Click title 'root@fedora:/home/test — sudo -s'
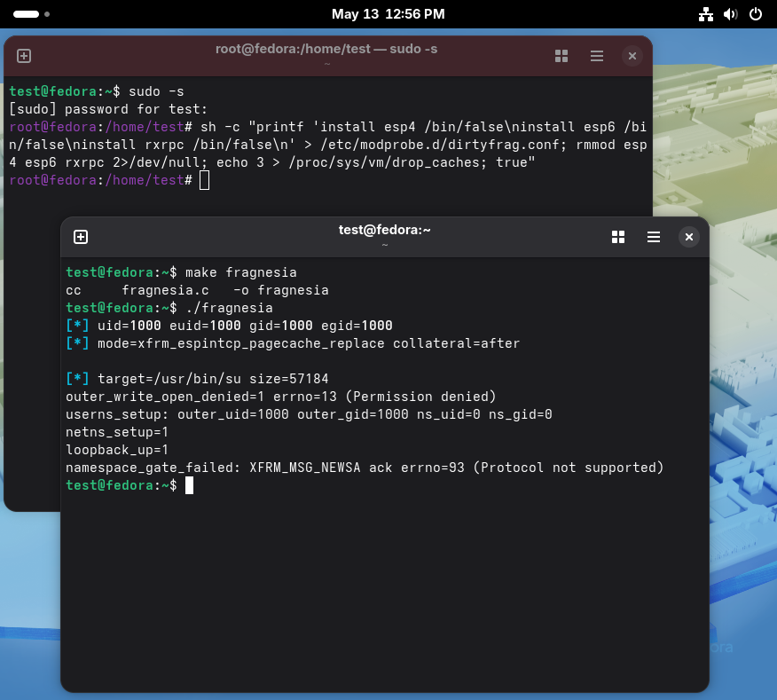777x700 pixels. (x=326, y=49)
